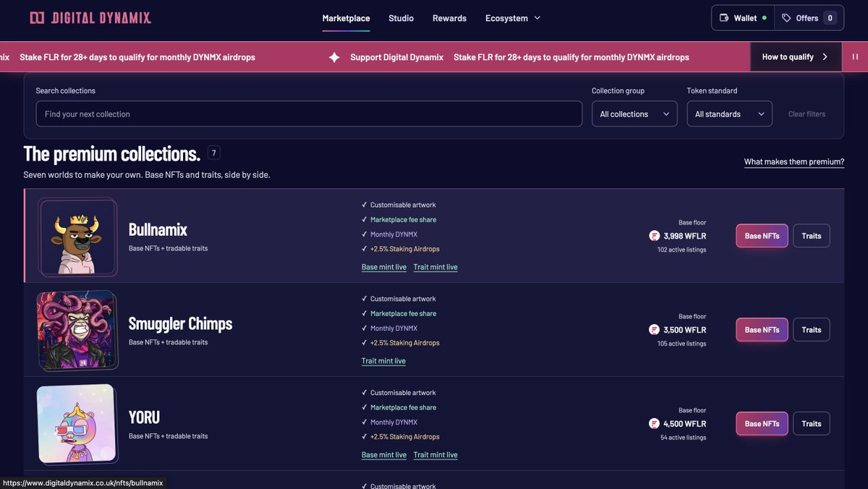Click the WFLR token icon for Bullnamix

655,236
